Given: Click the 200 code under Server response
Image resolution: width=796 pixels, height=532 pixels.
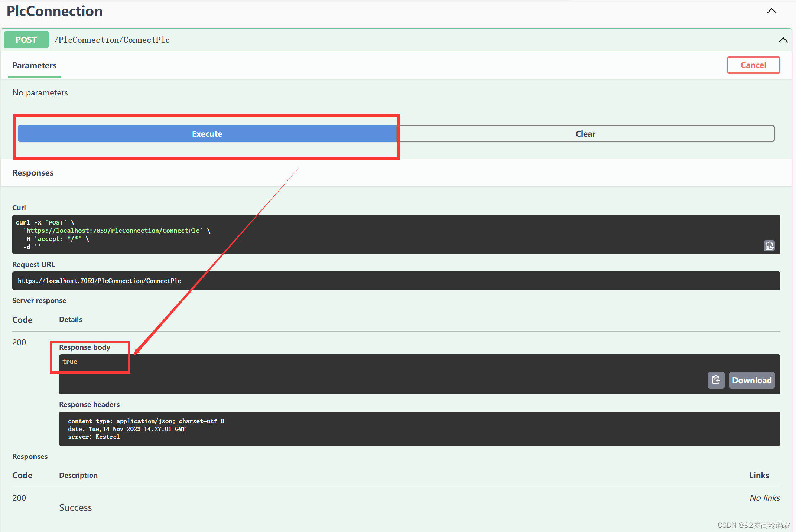Looking at the screenshot, I should point(19,342).
